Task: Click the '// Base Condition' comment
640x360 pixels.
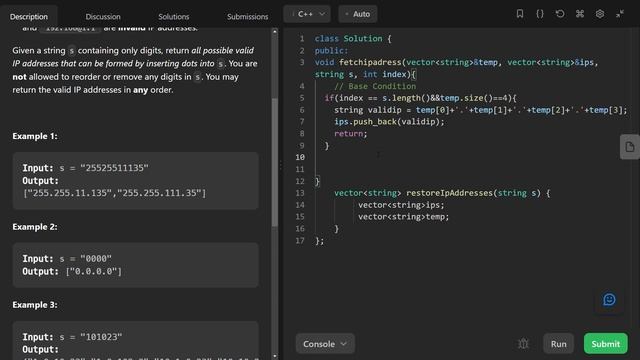Action: pyautogui.click(x=375, y=86)
